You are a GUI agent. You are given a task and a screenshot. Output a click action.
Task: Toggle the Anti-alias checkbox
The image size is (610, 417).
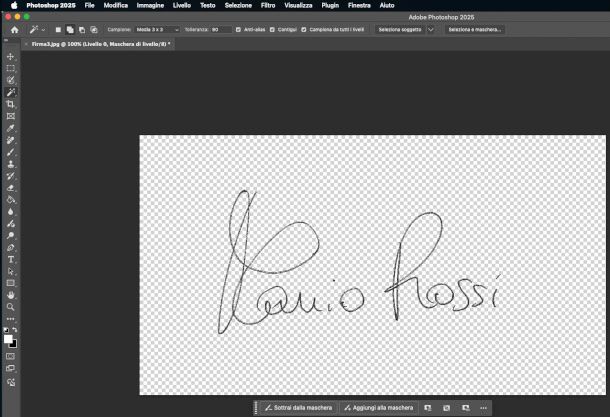click(237, 30)
